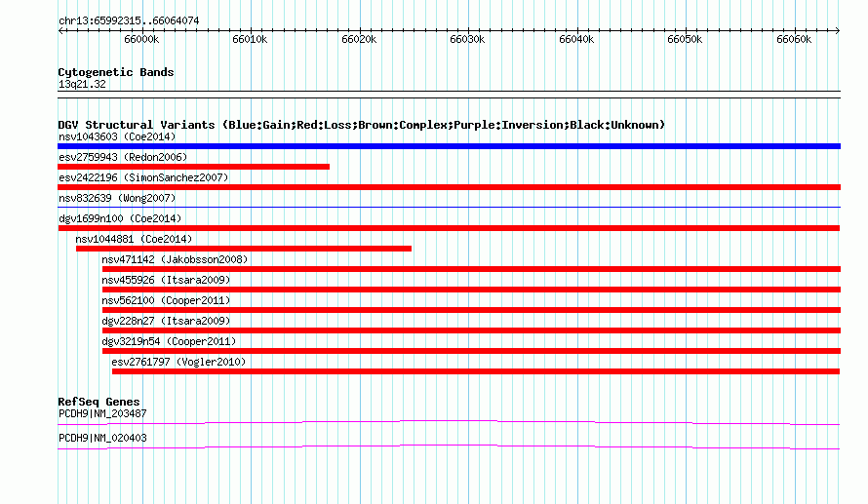The width and height of the screenshot is (868, 504).
Task: Open variant label dgv3219n54 (Cooper2011)
Action: [169, 341]
